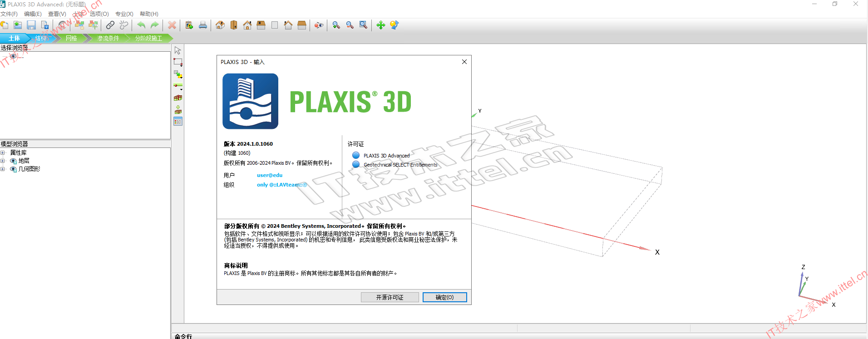Print the current view

pos(203,25)
